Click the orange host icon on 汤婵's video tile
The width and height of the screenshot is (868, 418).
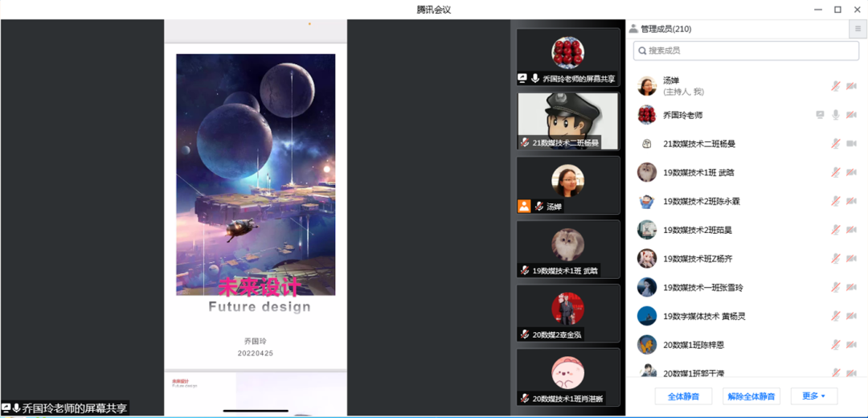click(x=524, y=206)
